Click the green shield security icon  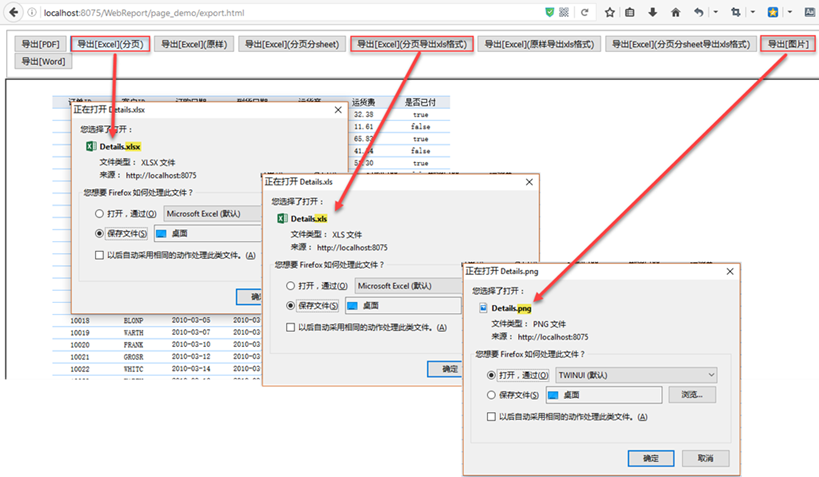coord(549,13)
